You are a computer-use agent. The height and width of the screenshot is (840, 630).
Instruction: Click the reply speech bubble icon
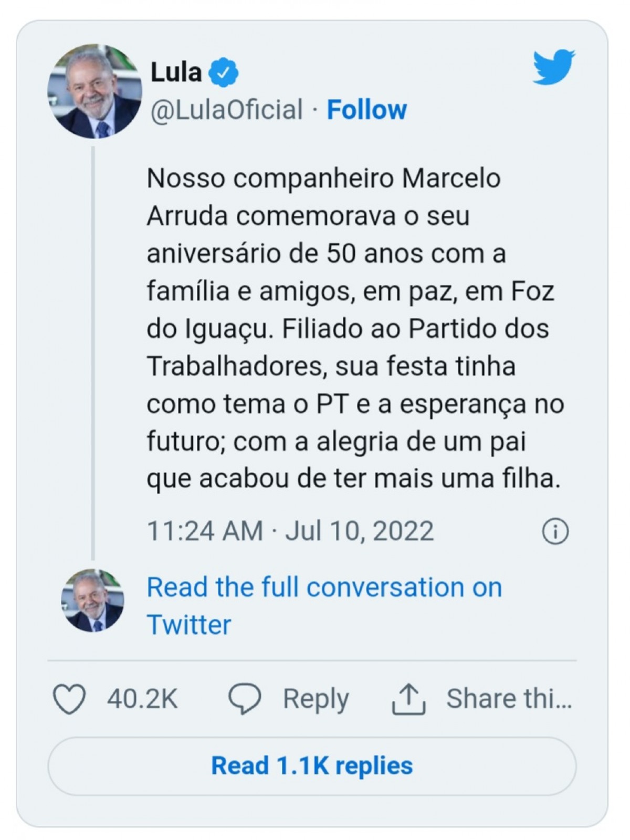tap(245, 699)
